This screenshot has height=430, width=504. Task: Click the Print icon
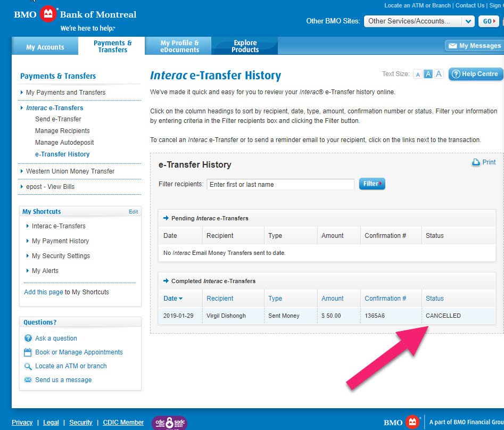pyautogui.click(x=476, y=163)
